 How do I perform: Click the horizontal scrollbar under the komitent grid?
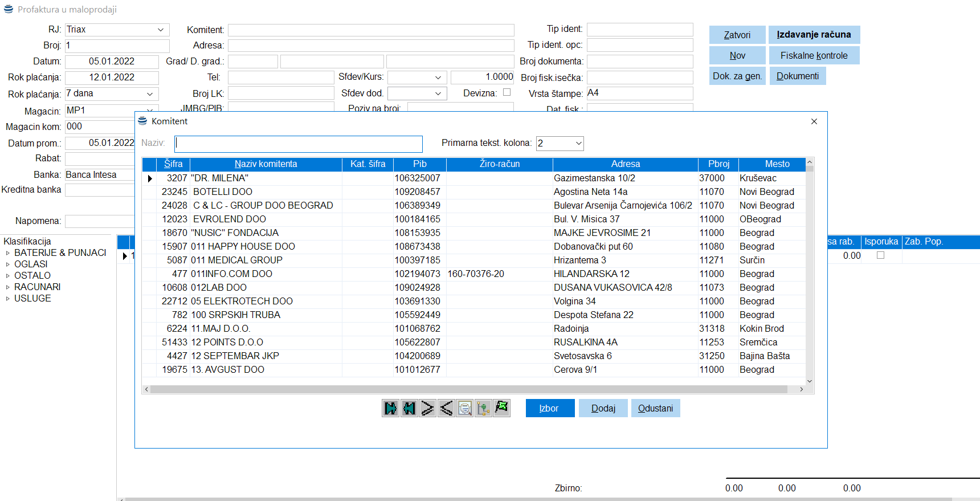tap(467, 389)
